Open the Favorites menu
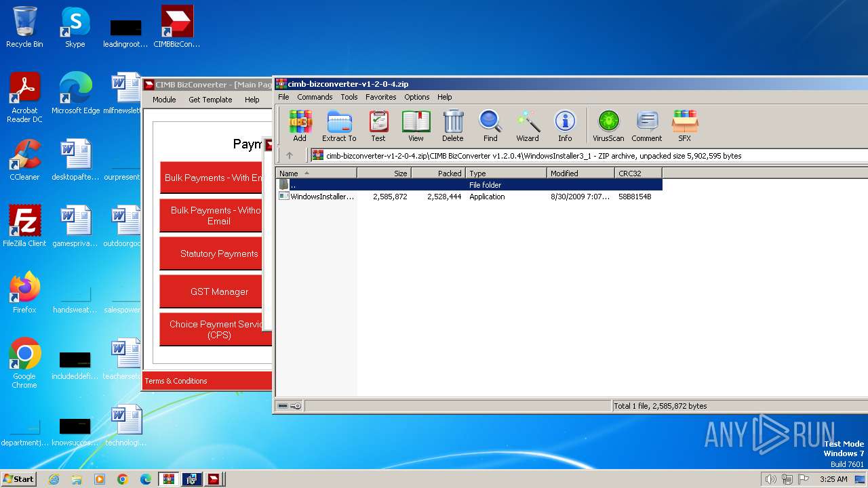The height and width of the screenshot is (488, 868). click(381, 97)
